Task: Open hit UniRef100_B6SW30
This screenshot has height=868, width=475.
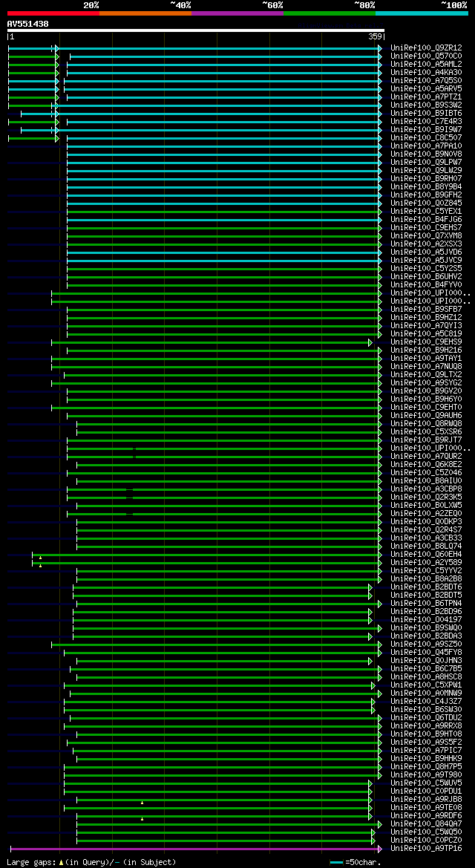Action: (426, 709)
